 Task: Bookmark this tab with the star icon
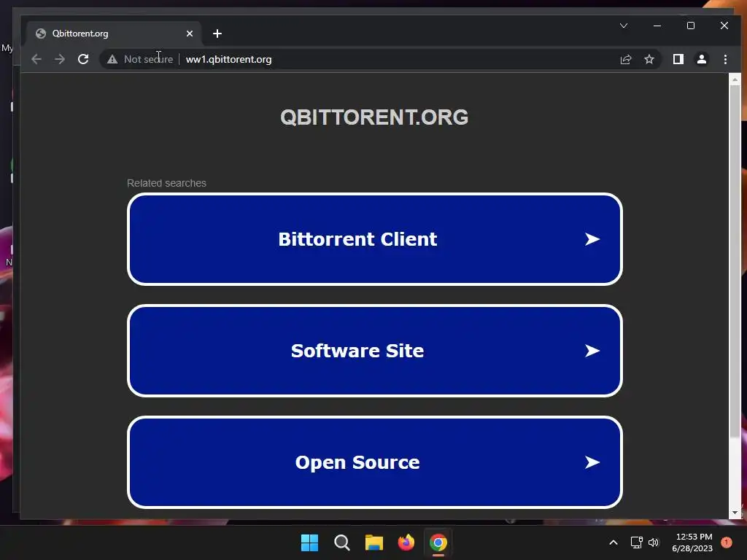(649, 59)
